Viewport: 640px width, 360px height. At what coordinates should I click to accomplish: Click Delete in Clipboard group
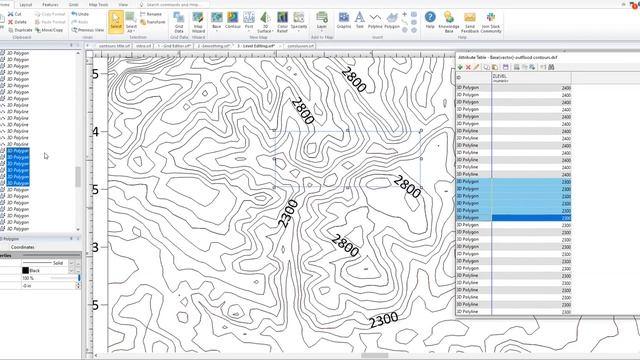pyautogui.click(x=17, y=22)
